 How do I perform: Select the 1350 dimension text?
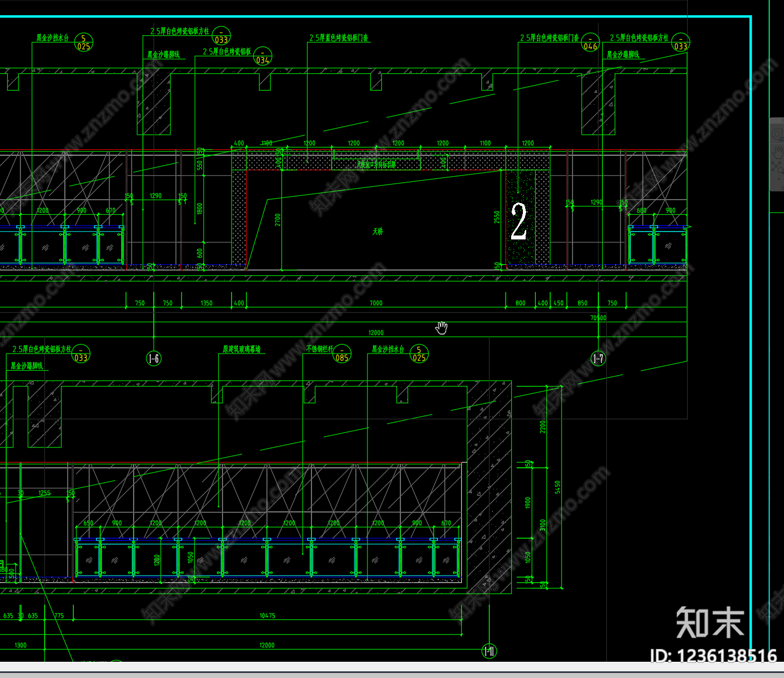pyautogui.click(x=206, y=303)
